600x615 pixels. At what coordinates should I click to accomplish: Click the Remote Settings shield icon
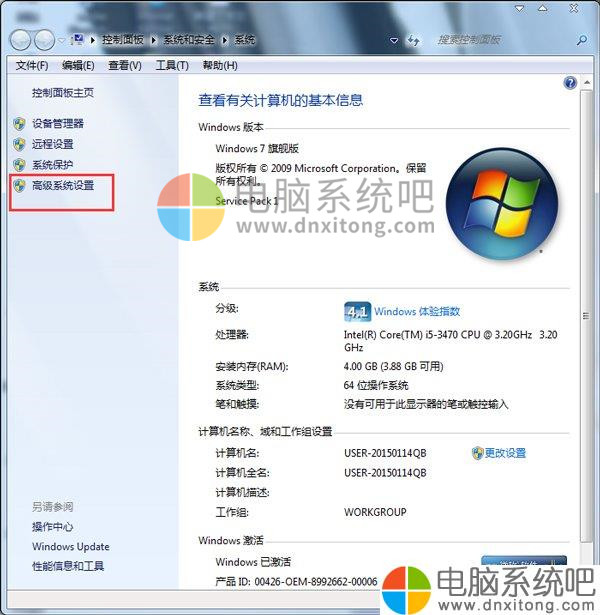(19, 144)
